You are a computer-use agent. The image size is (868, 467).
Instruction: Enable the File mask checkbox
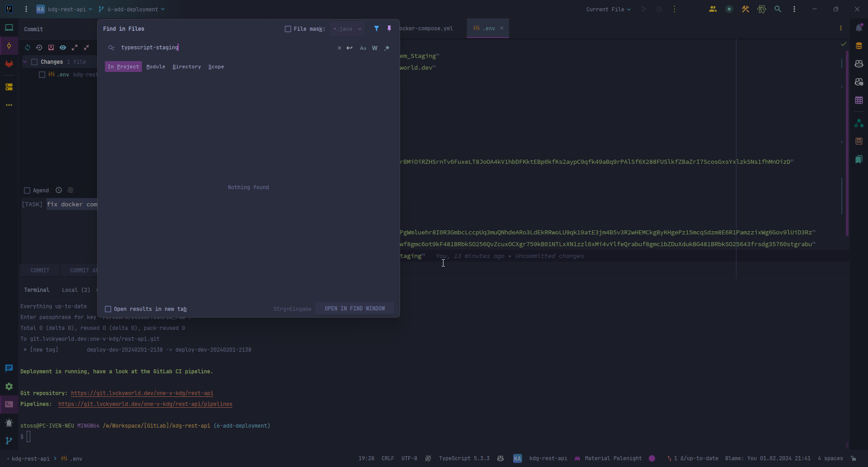pos(288,29)
